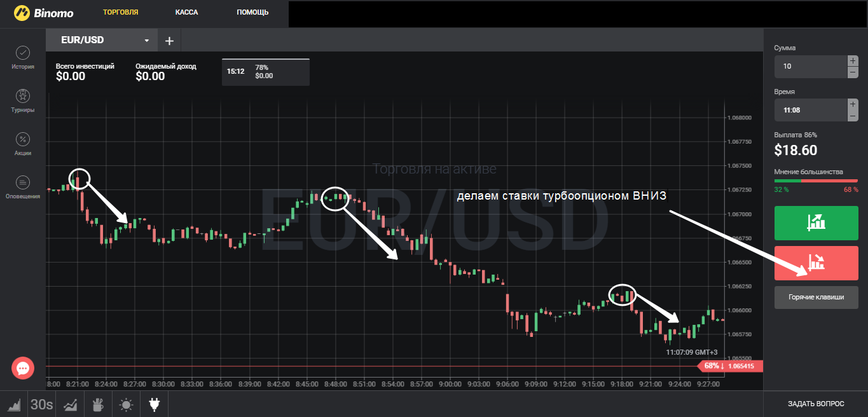Toggle the plug connection icon
The image size is (868, 417).
click(x=154, y=404)
